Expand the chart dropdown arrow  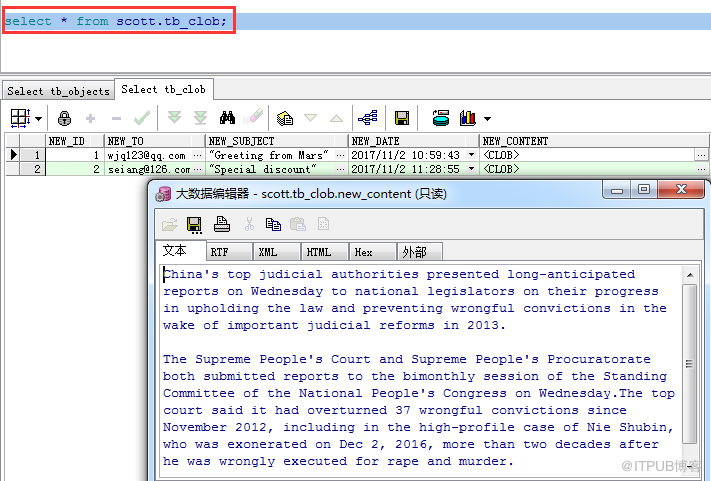point(487,119)
